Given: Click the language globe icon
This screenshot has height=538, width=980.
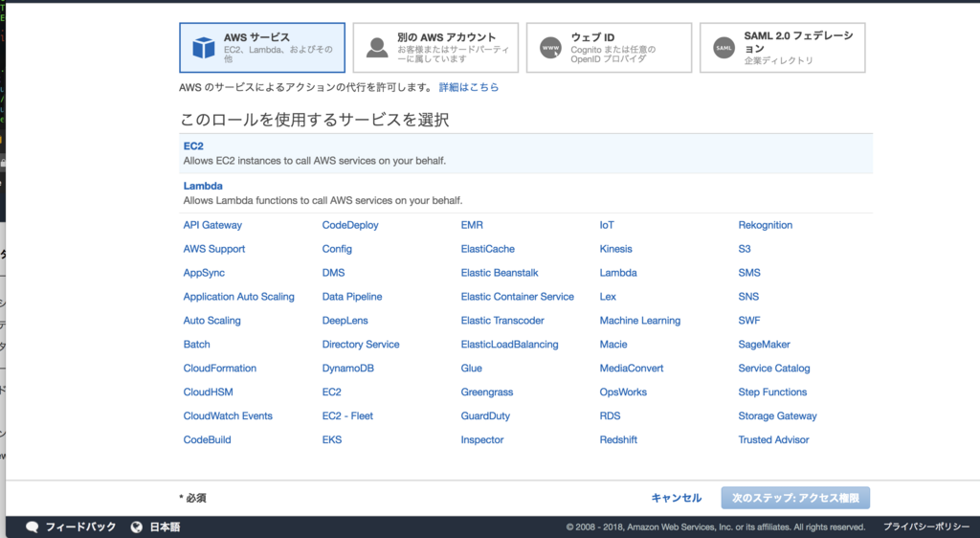Looking at the screenshot, I should [136, 527].
